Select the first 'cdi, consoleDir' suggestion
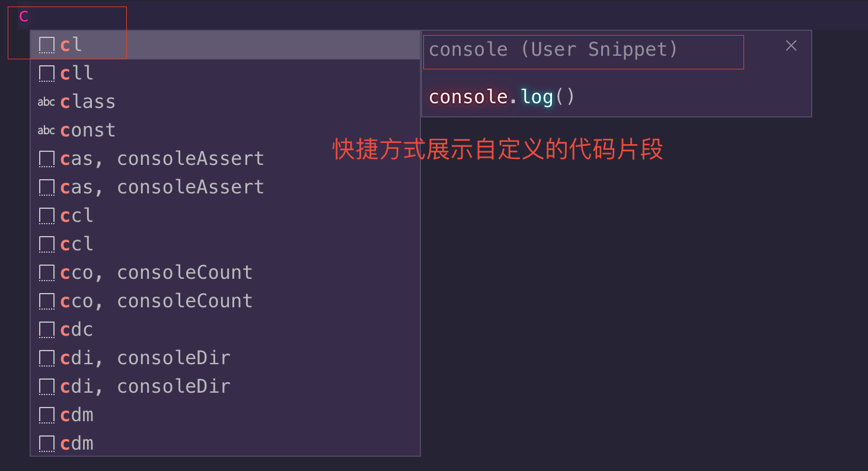The height and width of the screenshot is (471, 868). coord(145,358)
